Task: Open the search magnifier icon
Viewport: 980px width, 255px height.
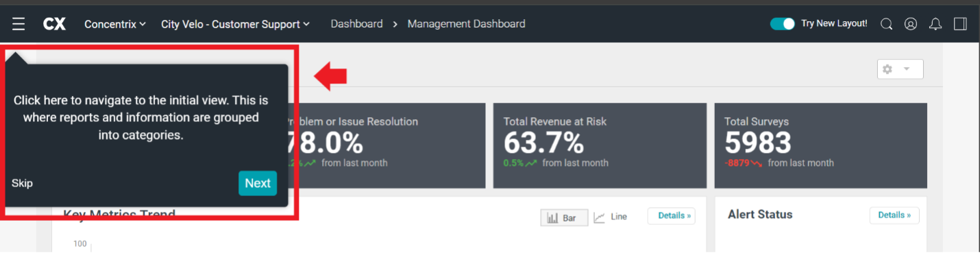Action: [886, 24]
